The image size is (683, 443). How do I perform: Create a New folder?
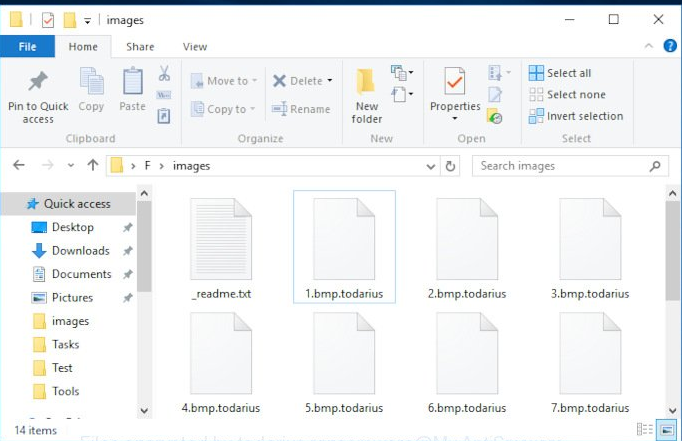[x=367, y=96]
